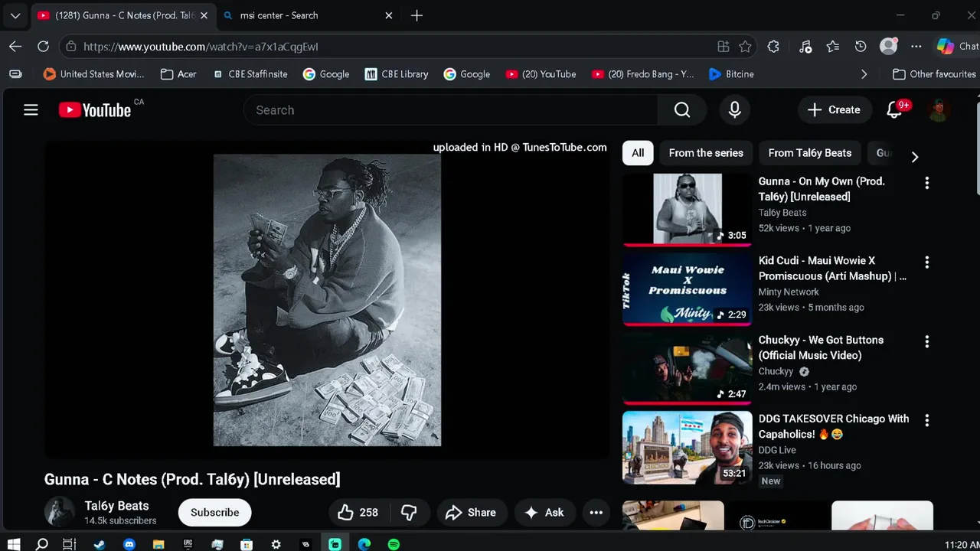Viewport: 980px width, 551px height.
Task: Open Spotify from the taskbar
Action: pos(394,544)
